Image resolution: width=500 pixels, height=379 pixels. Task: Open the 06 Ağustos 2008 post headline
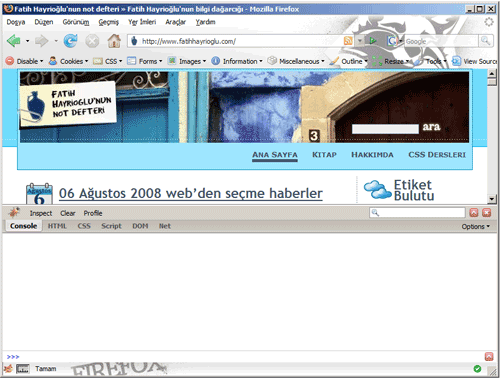coord(191,193)
